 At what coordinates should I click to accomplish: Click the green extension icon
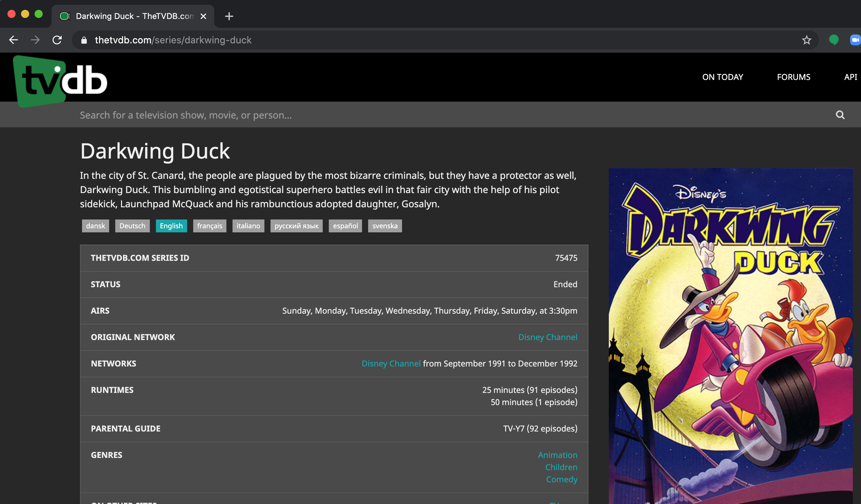pos(834,40)
